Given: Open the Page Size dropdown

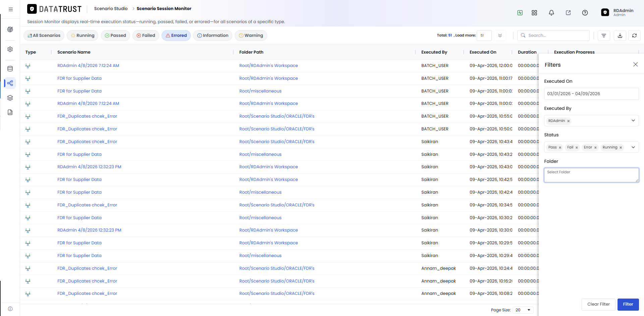Looking at the screenshot, I should tap(523, 310).
